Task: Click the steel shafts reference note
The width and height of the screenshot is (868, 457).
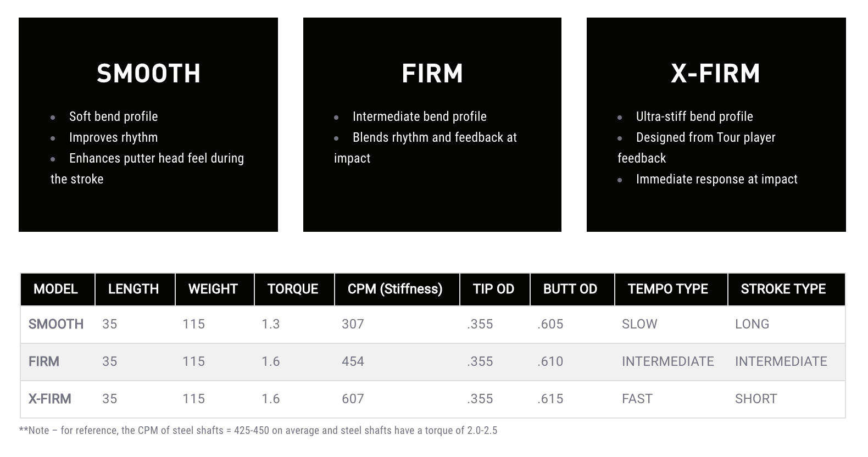Action: click(x=258, y=431)
